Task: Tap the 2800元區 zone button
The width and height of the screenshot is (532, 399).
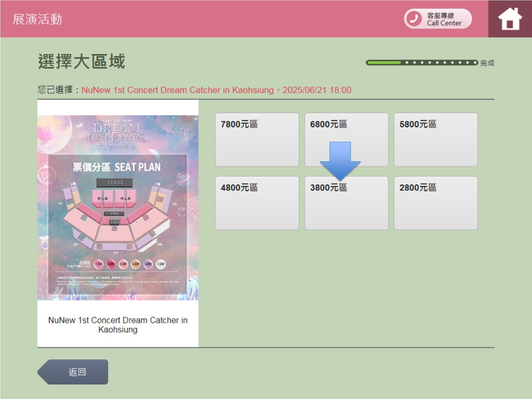Action: point(435,203)
